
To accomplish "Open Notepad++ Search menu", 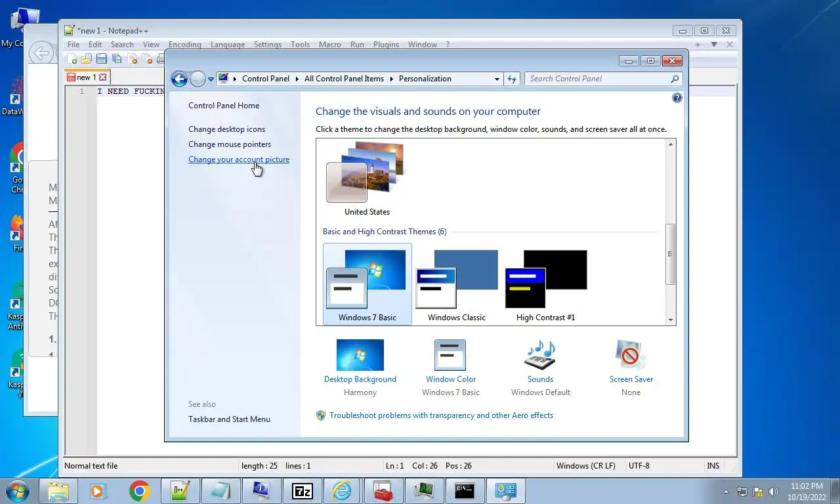I will pyautogui.click(x=122, y=45).
